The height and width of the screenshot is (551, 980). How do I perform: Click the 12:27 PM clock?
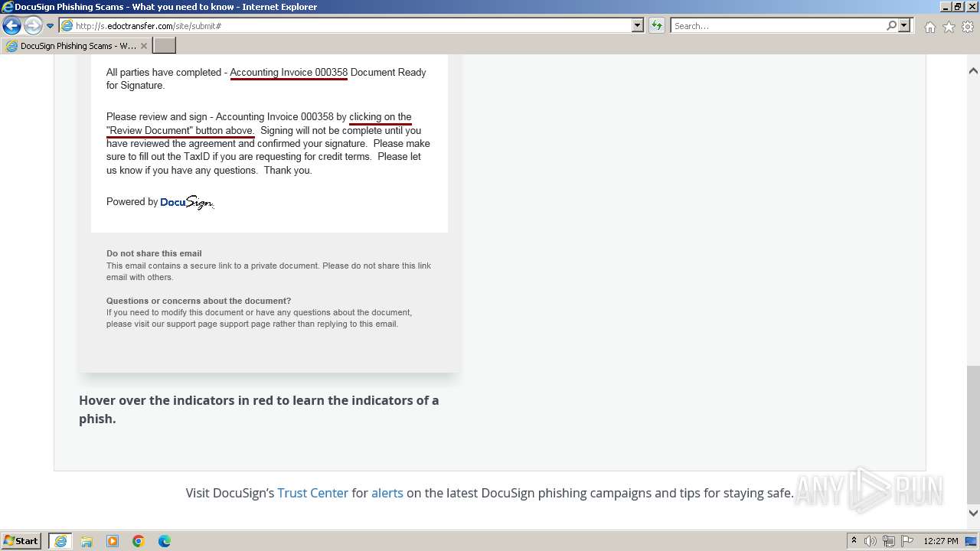(941, 541)
